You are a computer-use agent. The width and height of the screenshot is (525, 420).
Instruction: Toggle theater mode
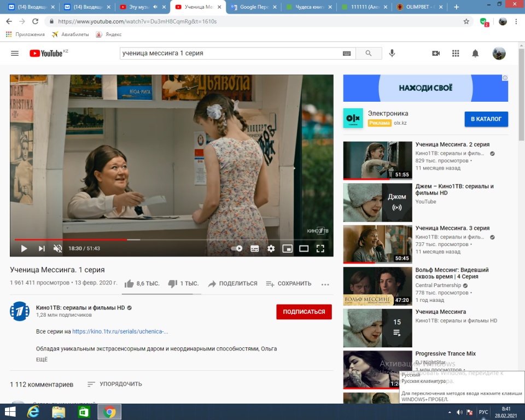click(304, 248)
